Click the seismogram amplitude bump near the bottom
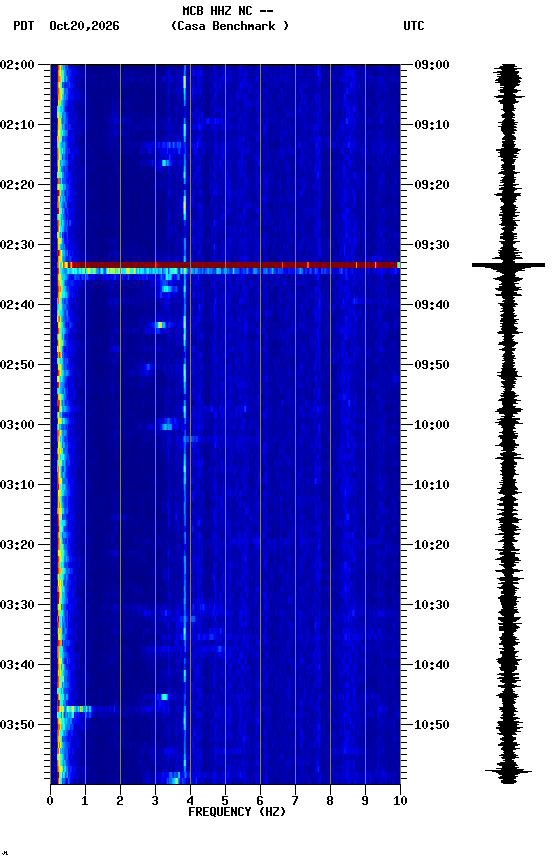The image size is (552, 864). click(508, 771)
